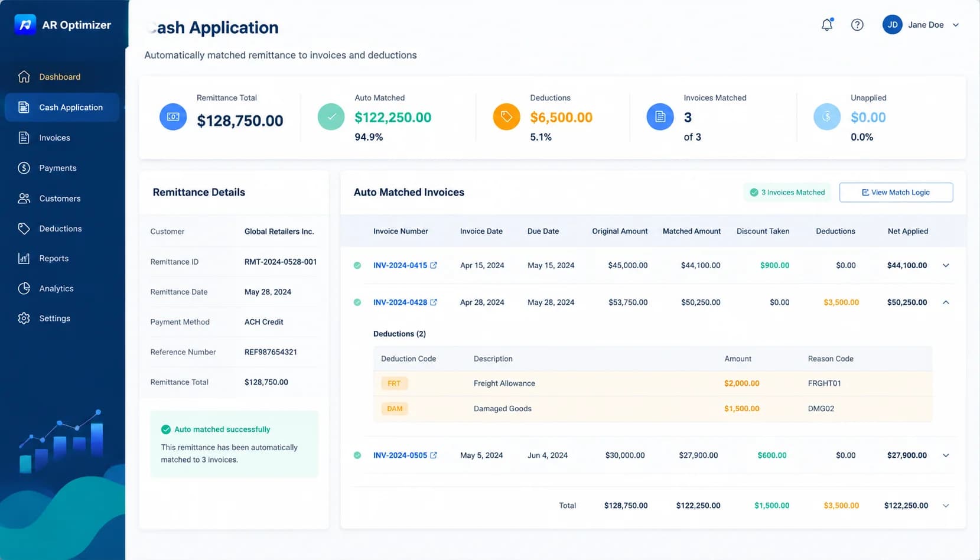This screenshot has height=560, width=980.
Task: Open invoice link INV-2024-0505
Action: (400, 455)
